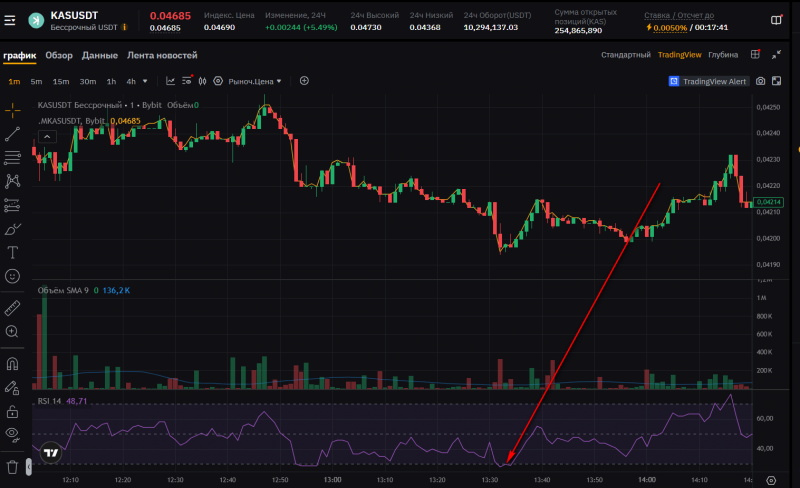Select the 5m timeframe
Image resolution: width=800 pixels, height=488 pixels.
click(36, 82)
